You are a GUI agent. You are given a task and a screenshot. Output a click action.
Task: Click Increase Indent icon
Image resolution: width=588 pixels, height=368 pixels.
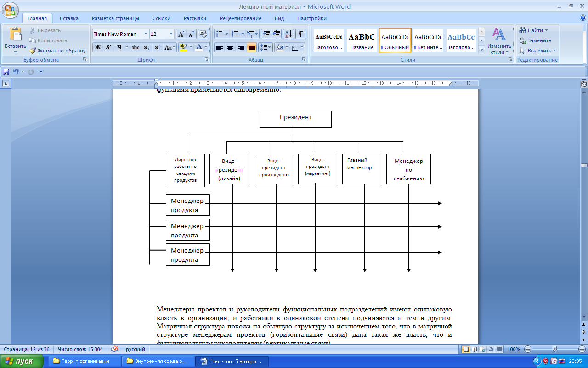(277, 34)
